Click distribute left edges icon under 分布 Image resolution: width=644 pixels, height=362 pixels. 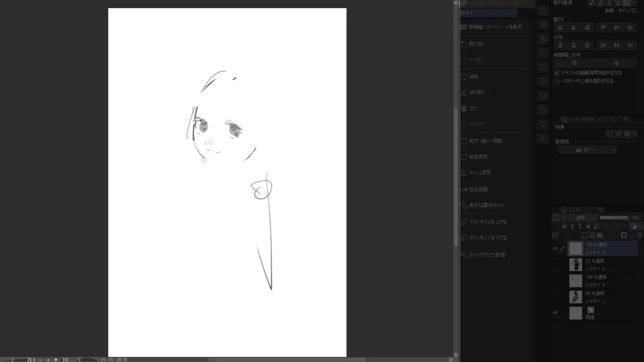(603, 45)
